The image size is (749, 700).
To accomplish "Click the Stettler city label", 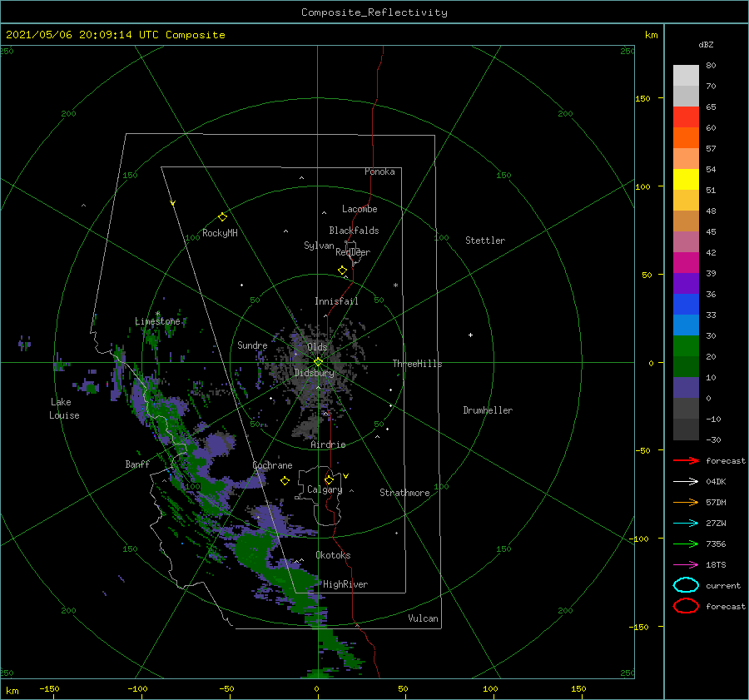I will coord(485,241).
